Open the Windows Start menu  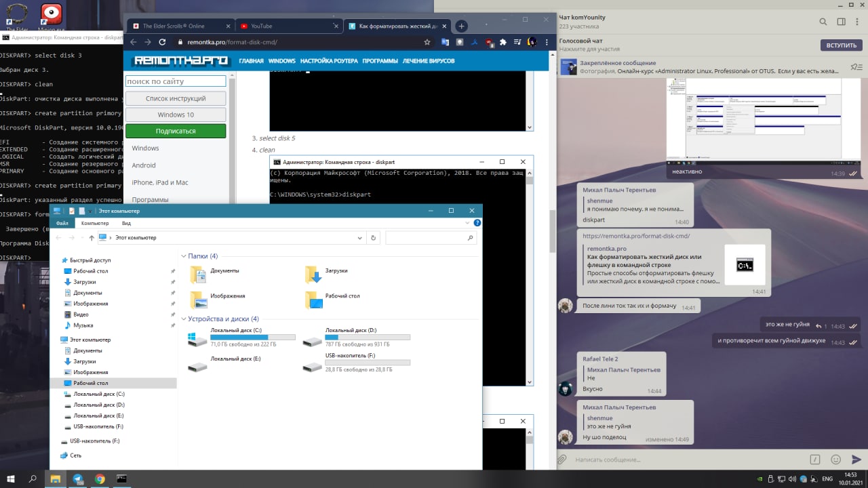tap(11, 479)
